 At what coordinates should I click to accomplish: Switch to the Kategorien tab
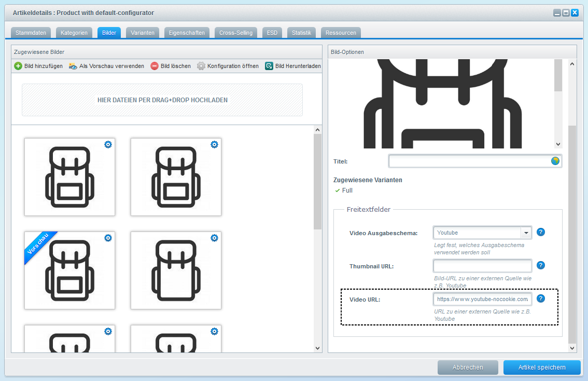74,33
